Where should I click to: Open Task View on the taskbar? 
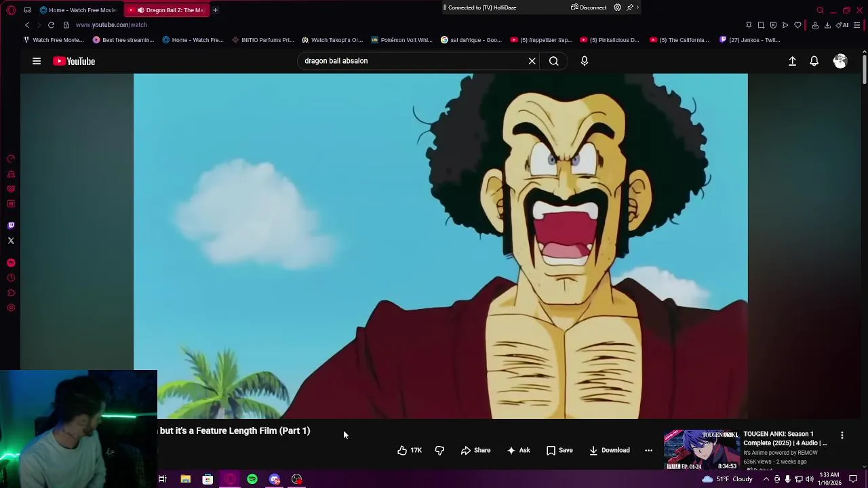(163, 479)
